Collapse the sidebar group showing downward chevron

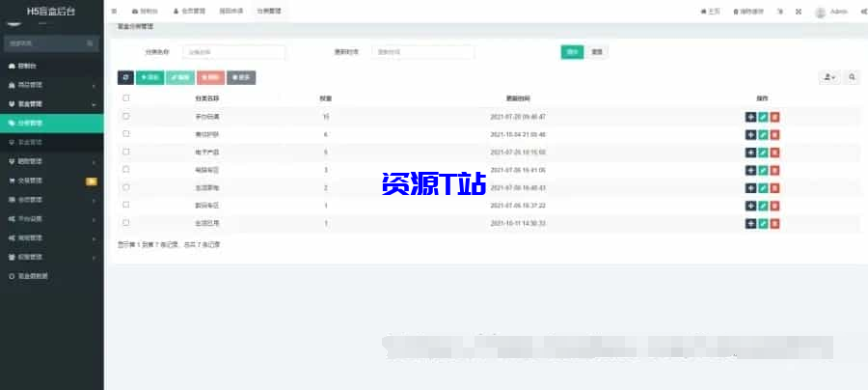coord(51,104)
